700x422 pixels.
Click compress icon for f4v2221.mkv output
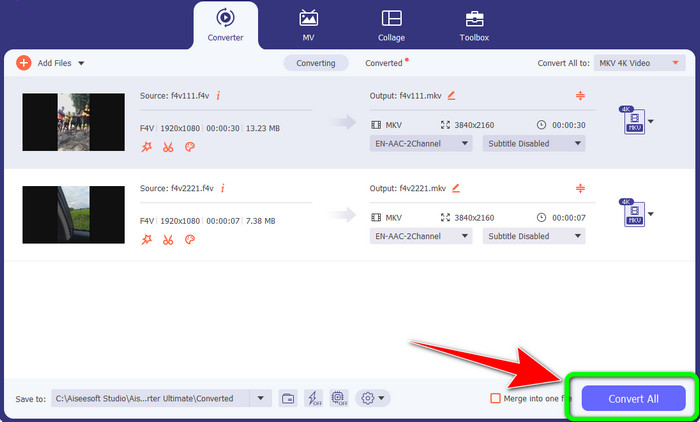click(580, 188)
